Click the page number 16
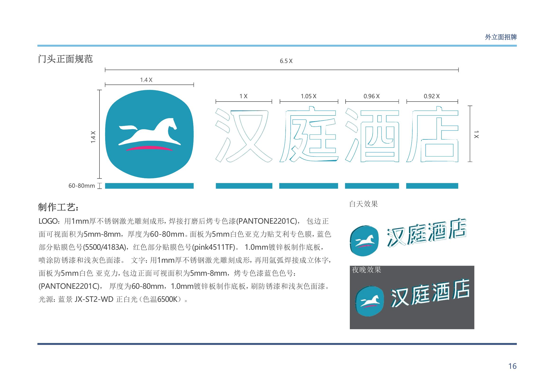The height and width of the screenshot is (392, 554). pos(513,366)
